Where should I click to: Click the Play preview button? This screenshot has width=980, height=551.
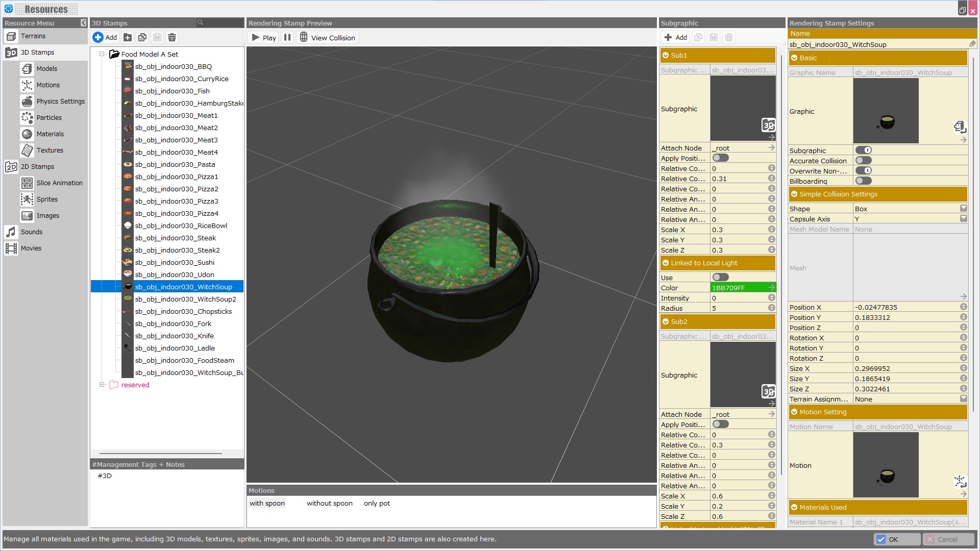point(264,37)
